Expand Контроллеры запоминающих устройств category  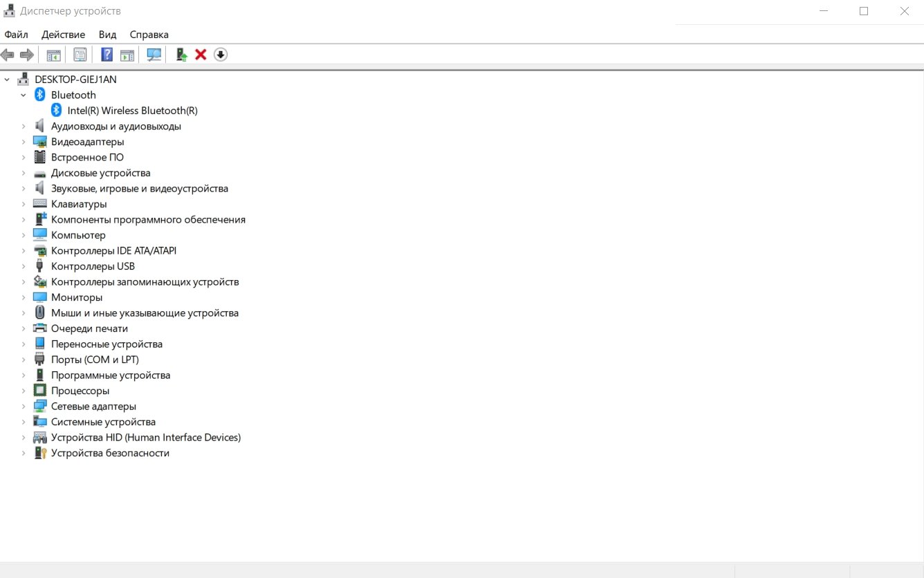click(x=24, y=281)
